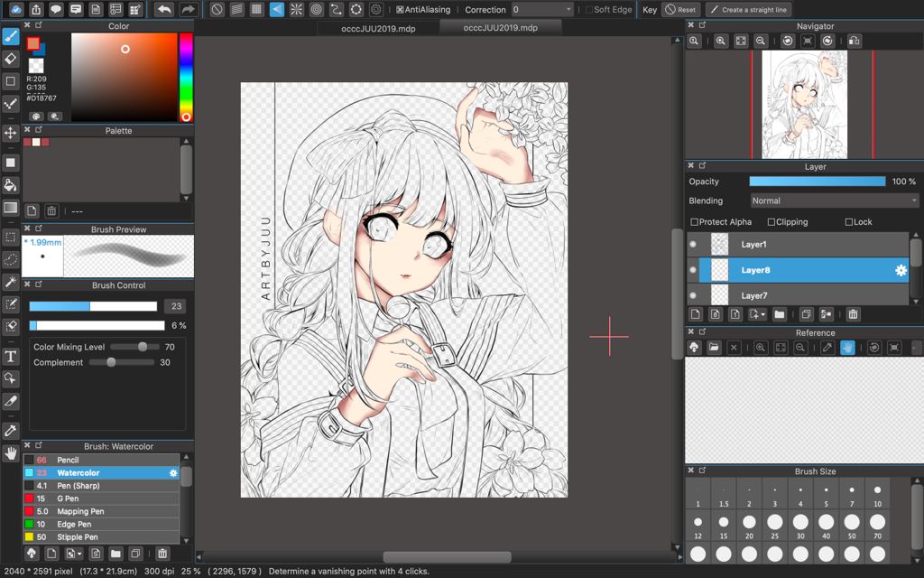
Task: Open Layer8 settings gear
Action: point(901,270)
